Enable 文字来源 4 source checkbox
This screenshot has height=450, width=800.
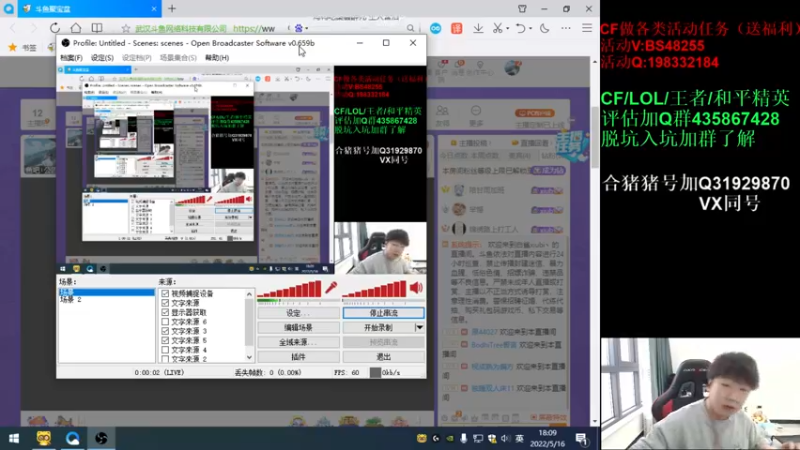[x=165, y=350]
